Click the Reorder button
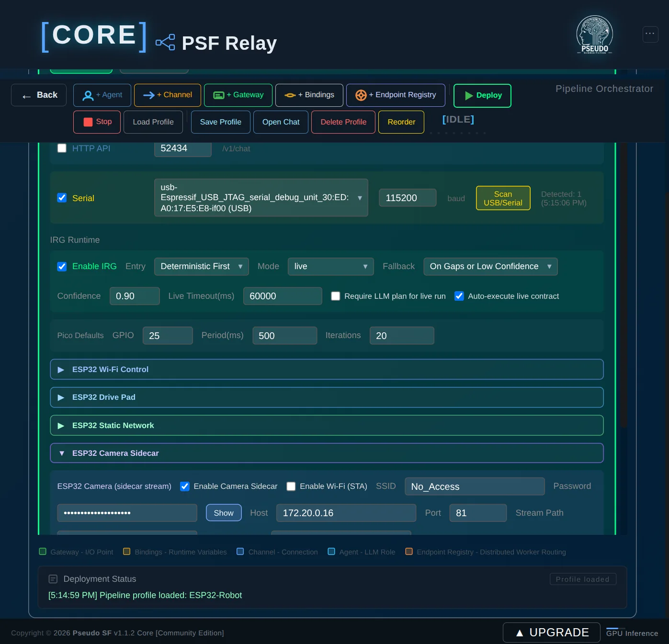 click(401, 122)
